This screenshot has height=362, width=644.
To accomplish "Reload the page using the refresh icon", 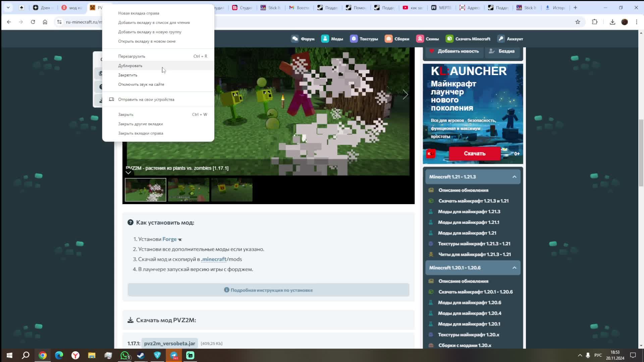I will (x=33, y=22).
